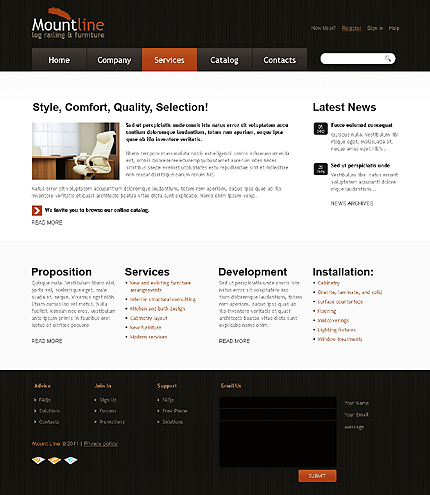Open the first news date badge
The width and height of the screenshot is (430, 495).
click(320, 129)
